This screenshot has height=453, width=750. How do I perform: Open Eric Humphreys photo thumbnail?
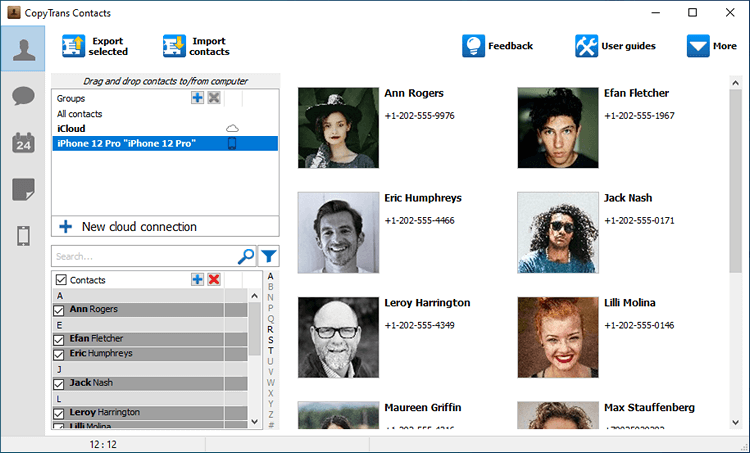338,232
